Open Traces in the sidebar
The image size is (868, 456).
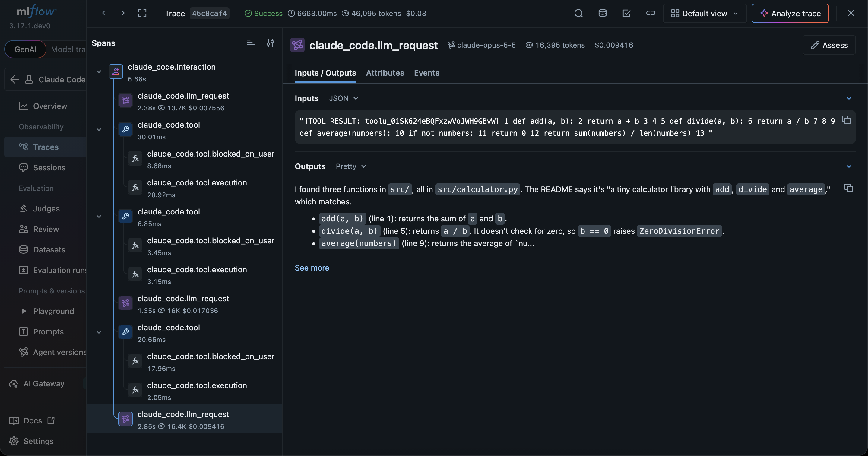point(46,147)
